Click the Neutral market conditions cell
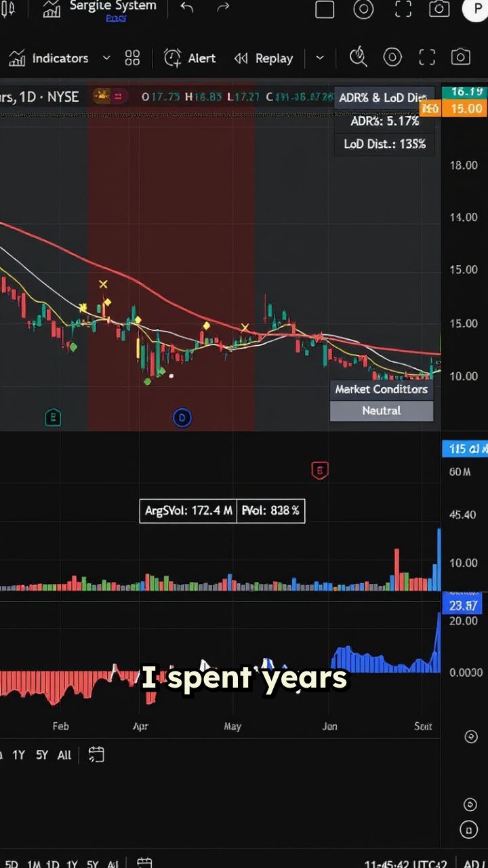The width and height of the screenshot is (488, 868). 382,411
